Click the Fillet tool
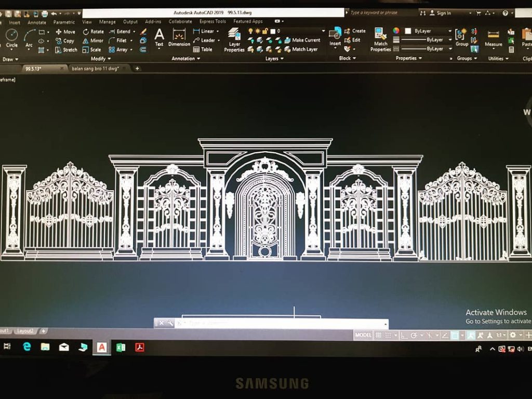 (118, 41)
